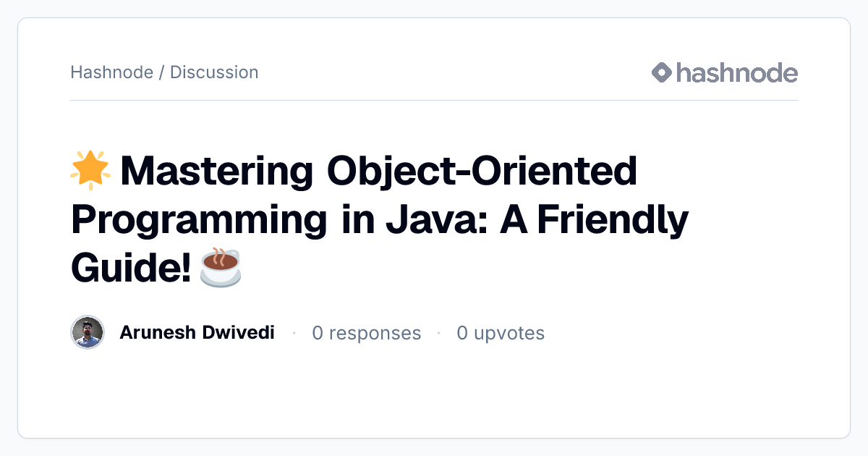Click the dot separator before "0 responses"
868x456 pixels.
[x=294, y=334]
